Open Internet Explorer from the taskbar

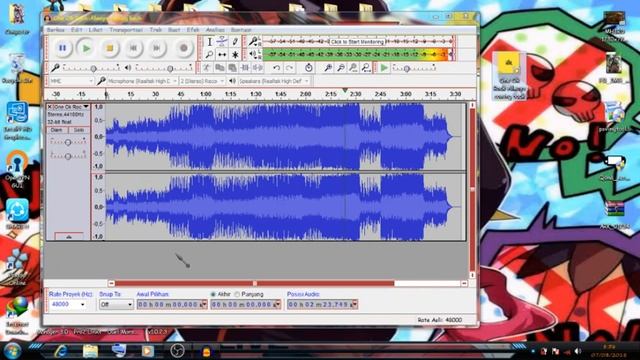click(x=61, y=351)
